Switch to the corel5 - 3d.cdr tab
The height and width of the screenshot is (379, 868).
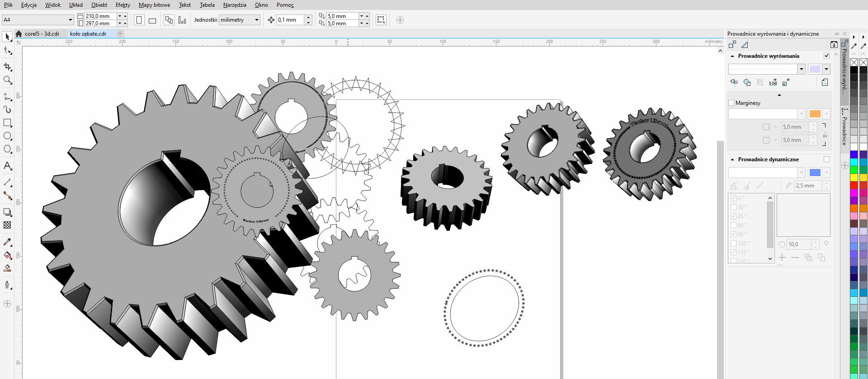tap(42, 34)
